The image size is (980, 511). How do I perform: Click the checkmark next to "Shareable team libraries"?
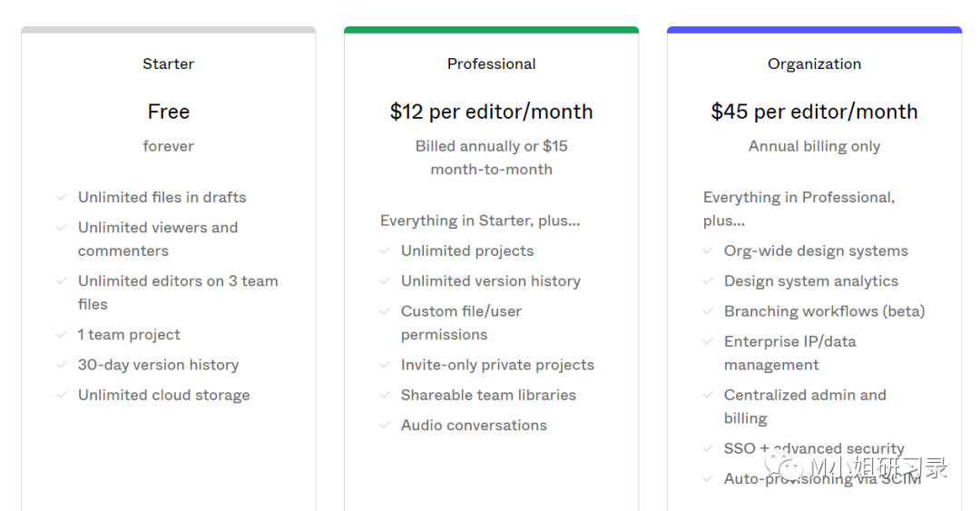385,395
